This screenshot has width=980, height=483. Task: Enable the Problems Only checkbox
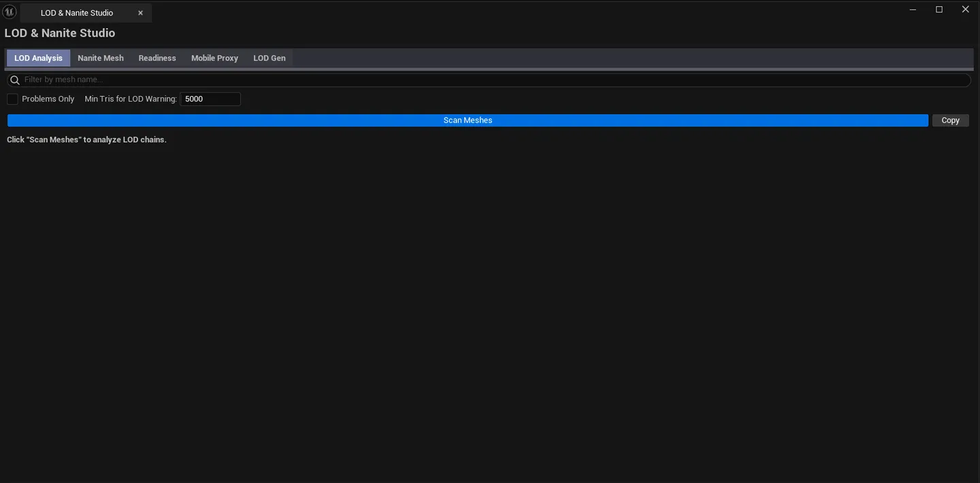12,99
